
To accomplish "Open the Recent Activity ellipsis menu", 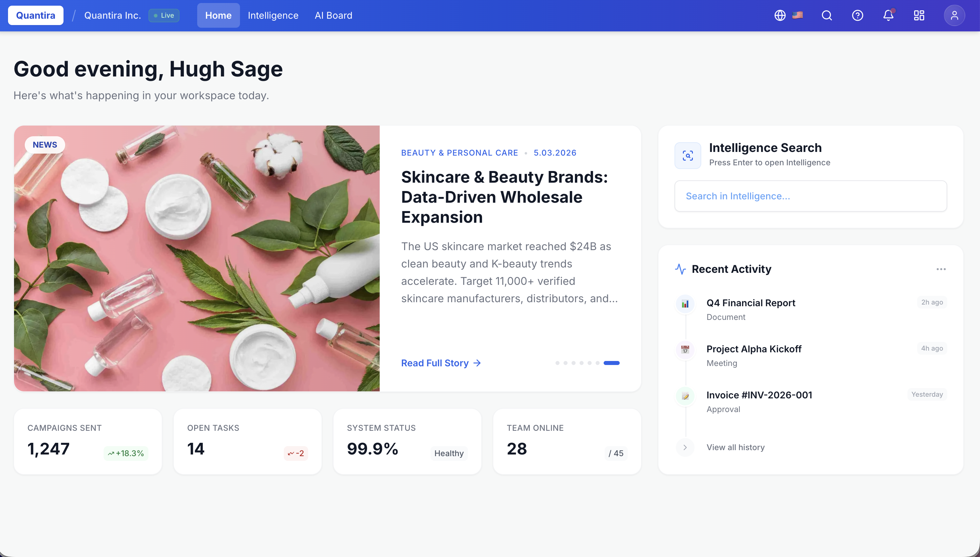I will (x=941, y=269).
